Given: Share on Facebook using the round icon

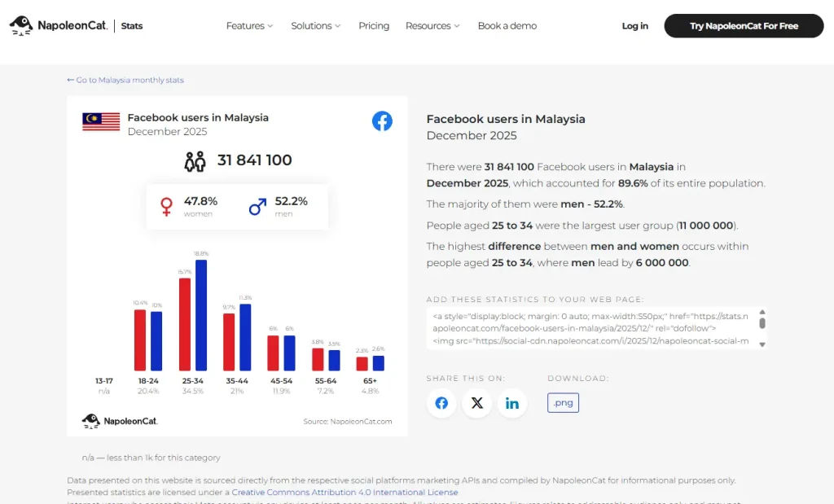Looking at the screenshot, I should coord(441,403).
